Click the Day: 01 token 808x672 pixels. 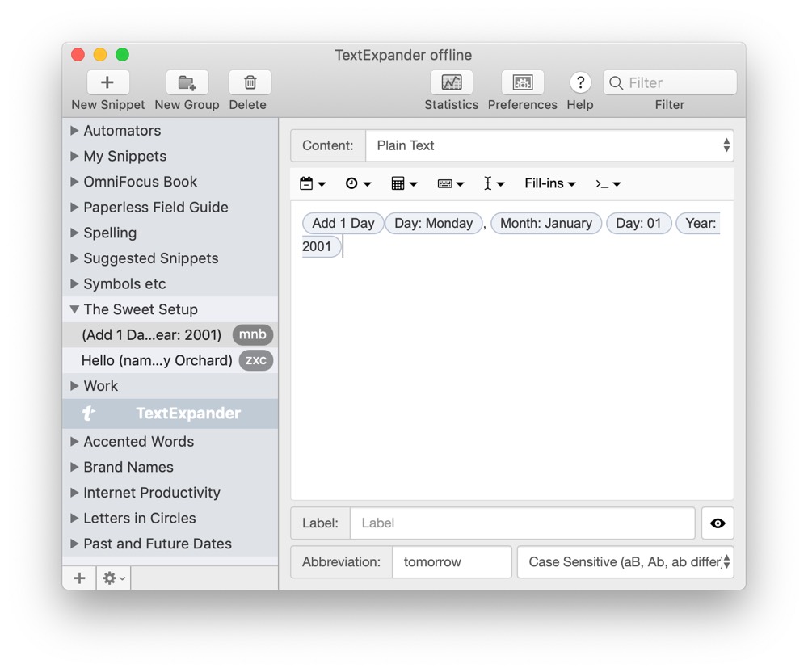click(638, 224)
